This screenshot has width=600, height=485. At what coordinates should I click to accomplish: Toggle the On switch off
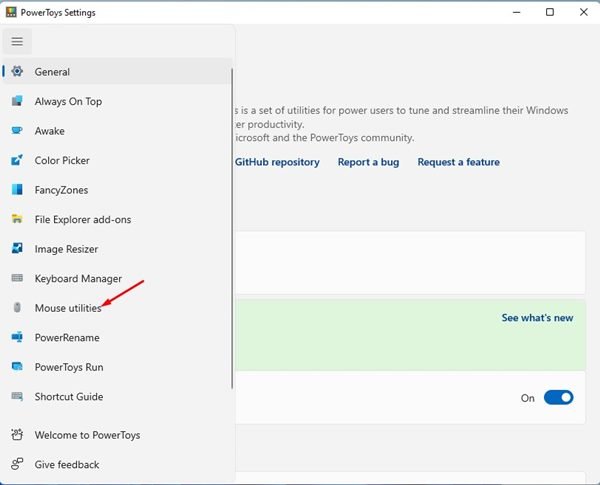pos(558,397)
